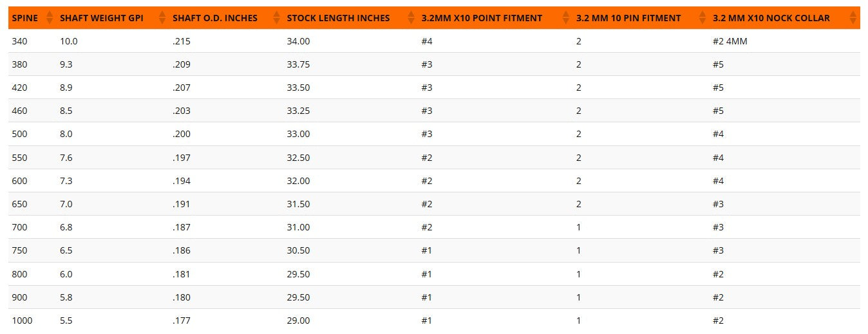Viewport: 868px width, 334px height.
Task: Click the 3.2 MM X10 NOCK COLLAR header
Action: point(771,18)
